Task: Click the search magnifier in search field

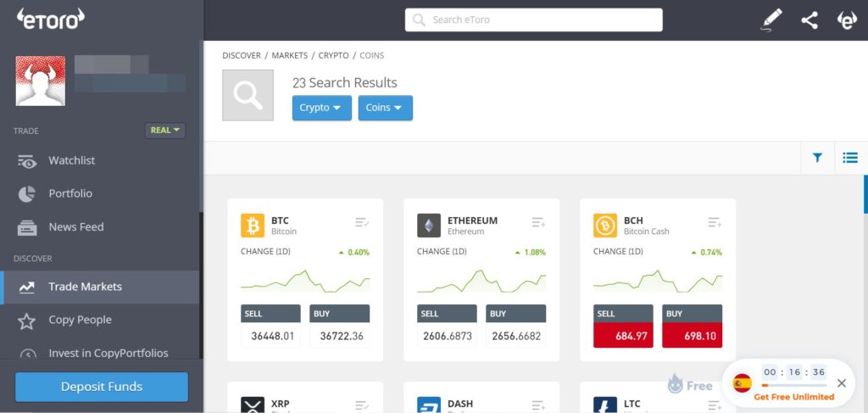Action: (419, 20)
